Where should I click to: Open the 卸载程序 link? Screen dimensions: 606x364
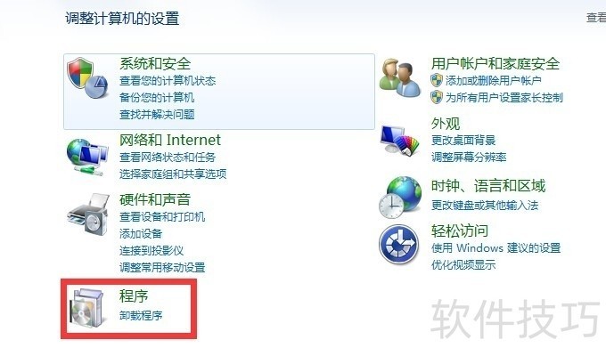click(141, 315)
